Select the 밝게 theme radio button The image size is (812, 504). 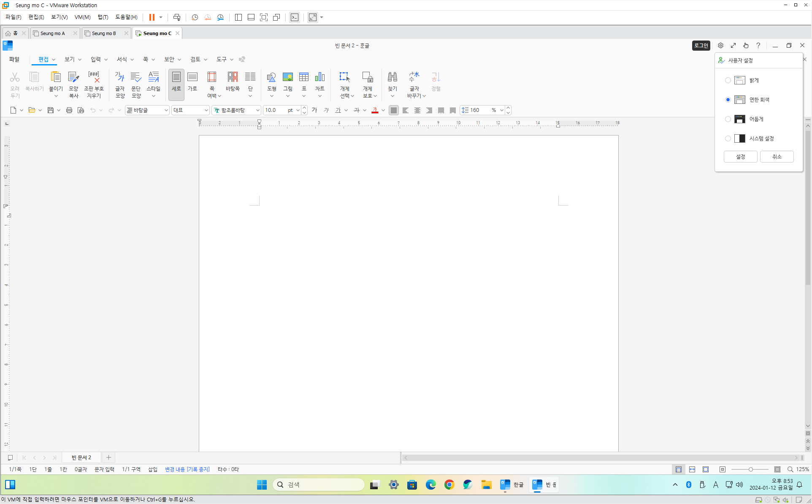point(728,80)
